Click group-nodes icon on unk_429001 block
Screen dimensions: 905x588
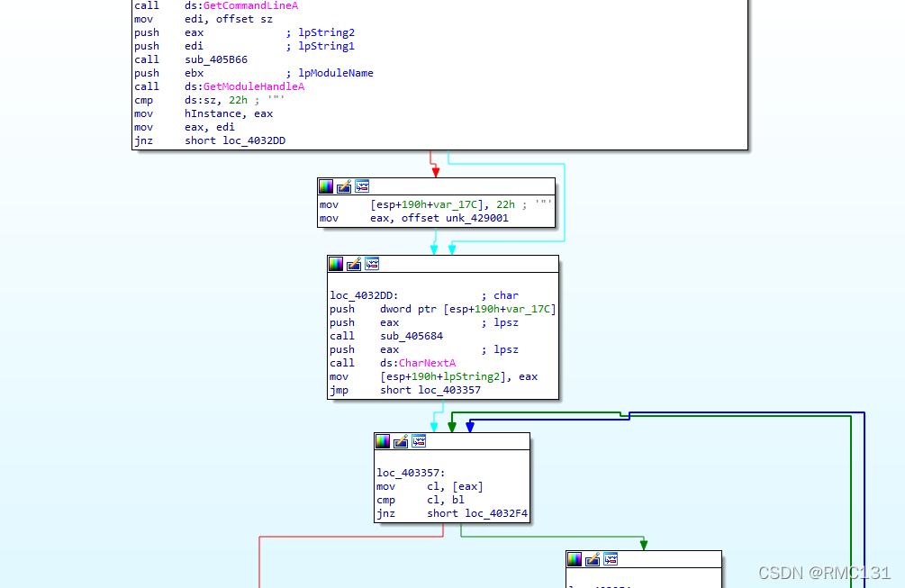(362, 186)
